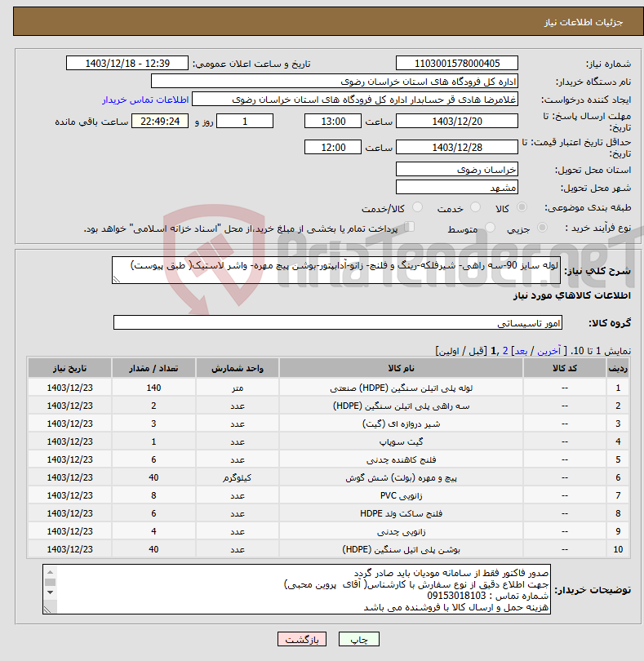Select the کالا radio button
644x661 pixels.
tap(522, 207)
